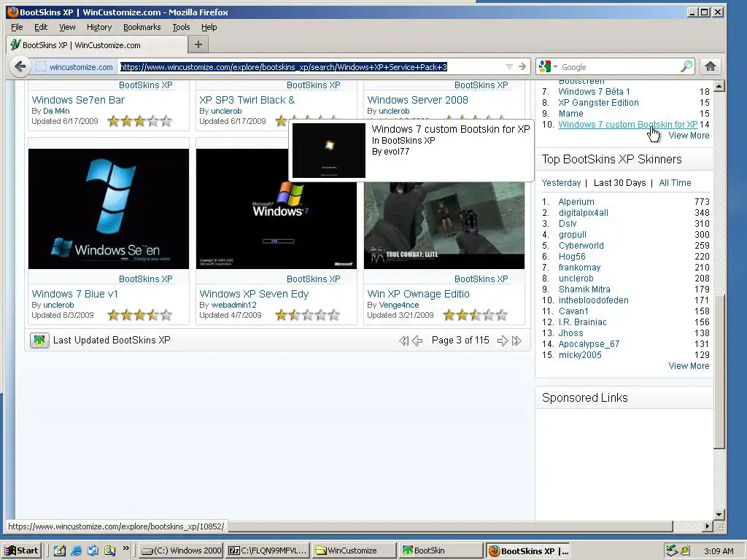This screenshot has width=747, height=560.
Task: Open the File menu
Action: 17,27
